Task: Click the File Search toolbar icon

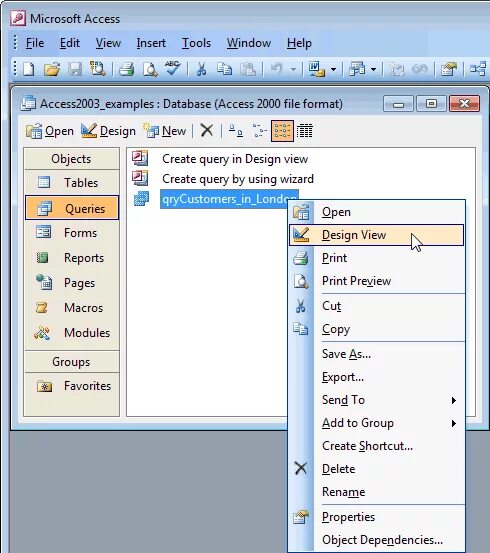Action: tap(98, 69)
